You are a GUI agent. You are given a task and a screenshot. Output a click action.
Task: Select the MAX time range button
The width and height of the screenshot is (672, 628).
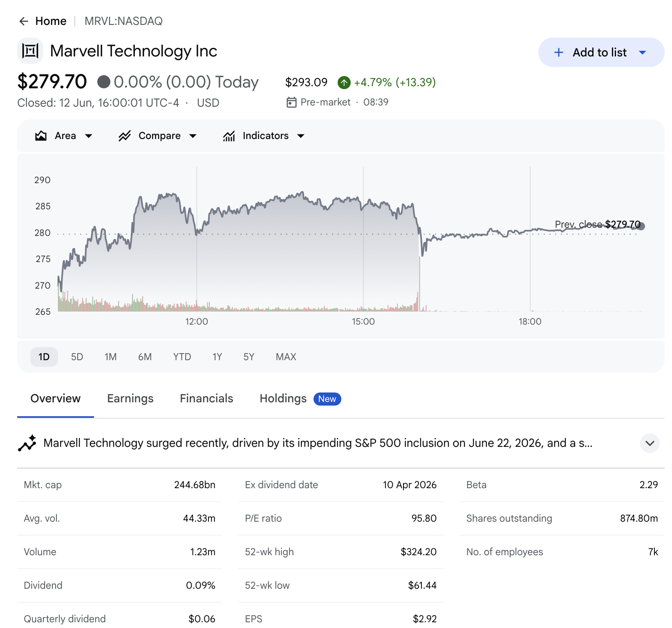pyautogui.click(x=286, y=357)
